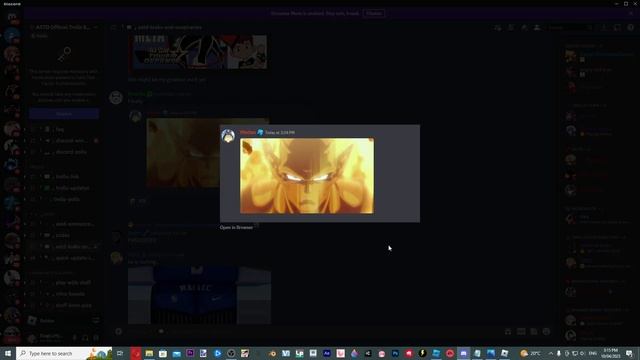Viewport: 640px width, 360px height.
Task: Open After Effects from the taskbar
Action: coord(327,353)
